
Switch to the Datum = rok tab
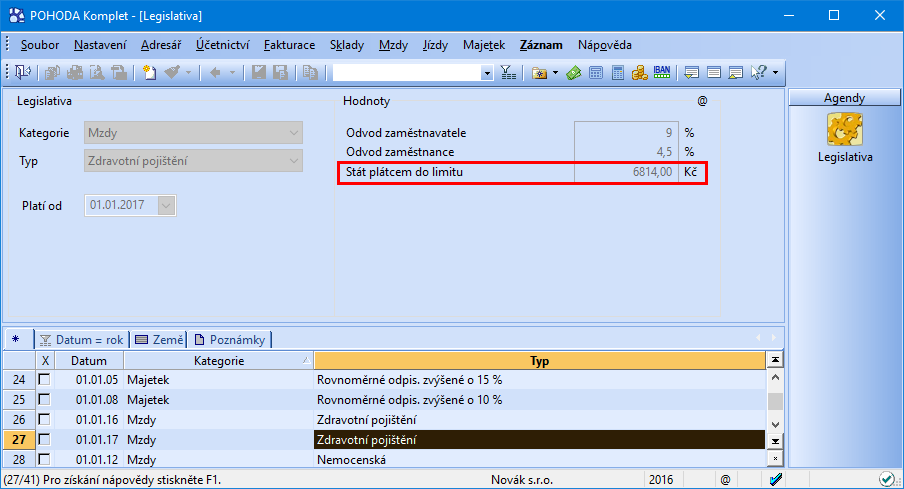(82, 340)
